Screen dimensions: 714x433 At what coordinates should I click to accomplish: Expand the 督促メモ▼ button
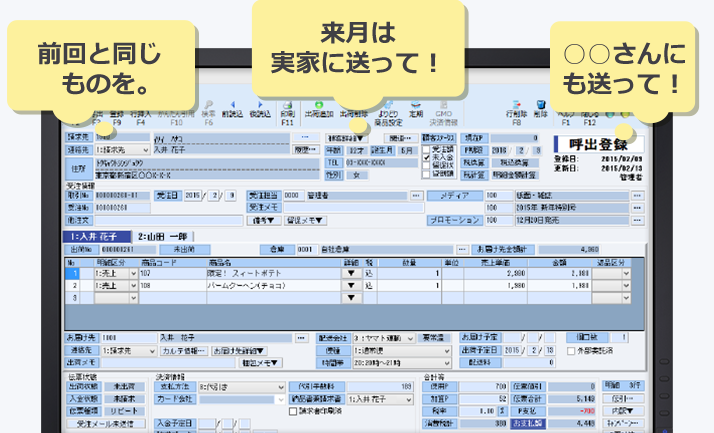coord(305,220)
